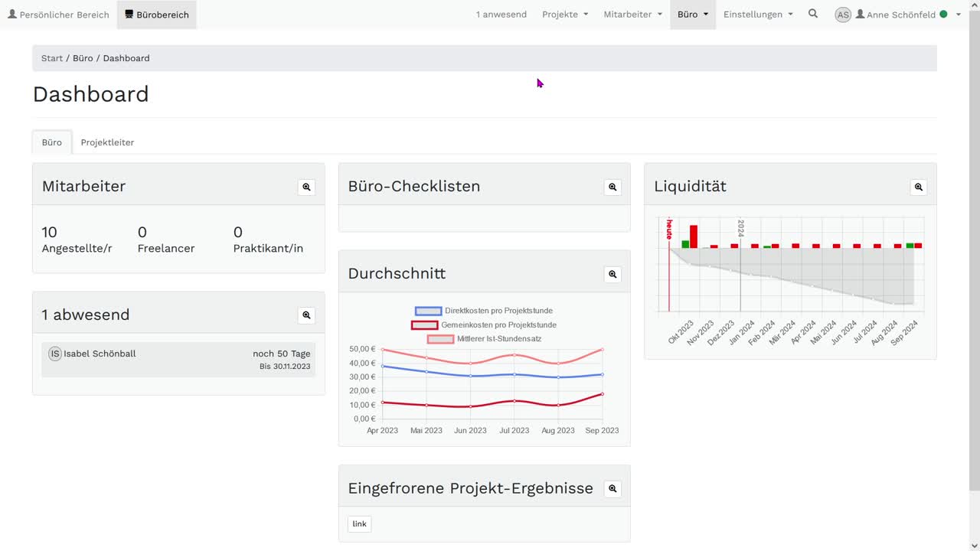This screenshot has width=980, height=551.
Task: Open the Büro-Checklisten detail magnifier
Action: point(612,187)
